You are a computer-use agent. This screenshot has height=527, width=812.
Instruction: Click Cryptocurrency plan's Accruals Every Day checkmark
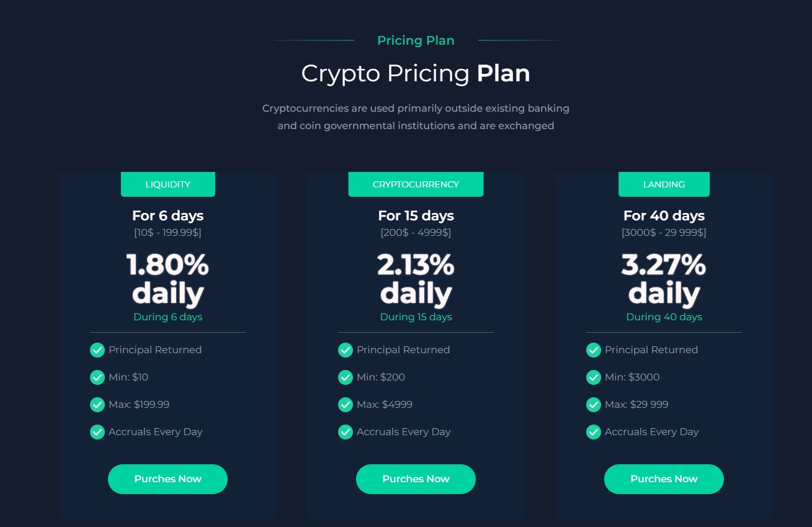point(346,432)
